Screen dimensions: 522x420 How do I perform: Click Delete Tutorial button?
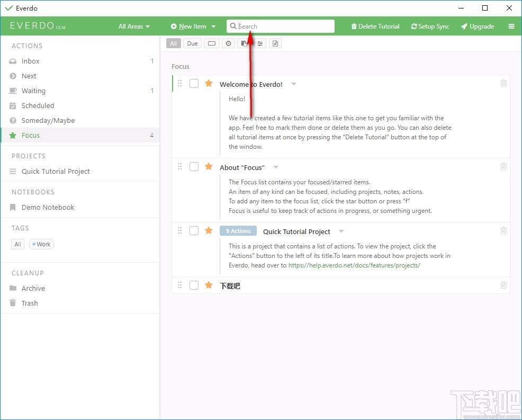[x=375, y=26]
